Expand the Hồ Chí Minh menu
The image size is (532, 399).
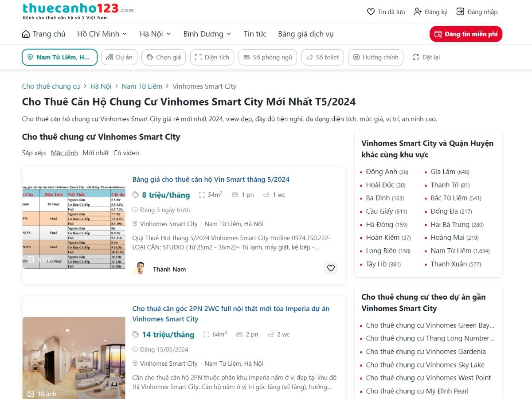(102, 34)
